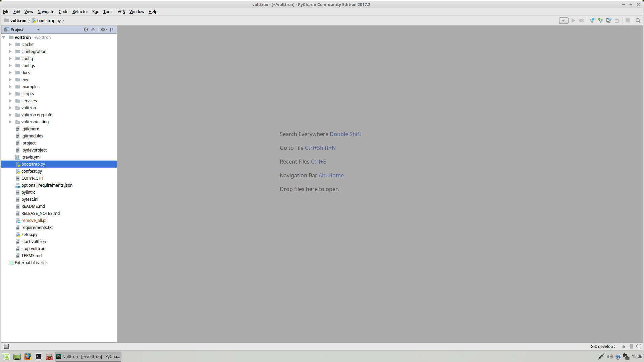Viewport: 644px width, 362px height.
Task: Click the VCS Commit Changes icon
Action: (x=600, y=21)
